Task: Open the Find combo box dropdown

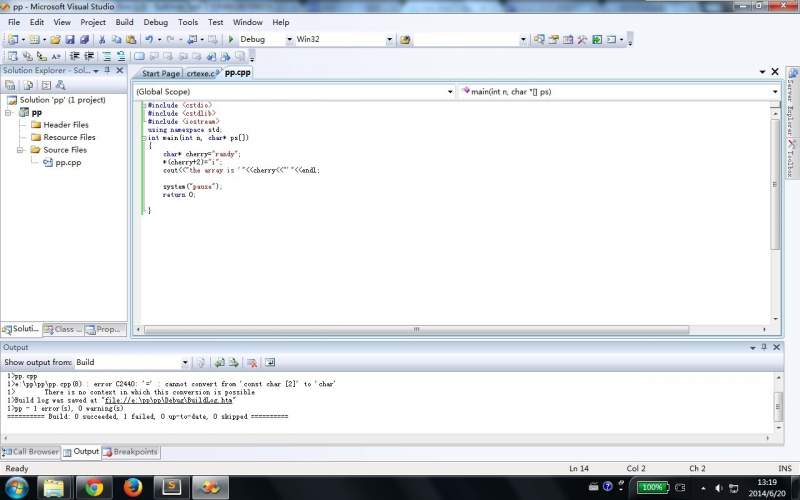Action: (x=523, y=39)
